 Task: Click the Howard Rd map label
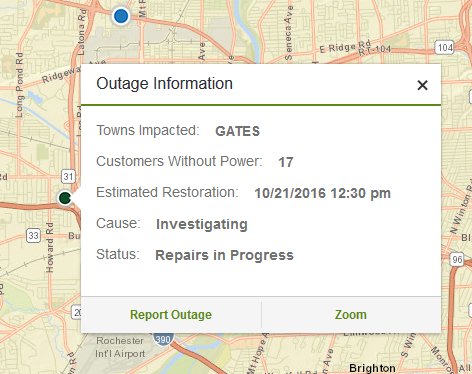click(x=49, y=247)
